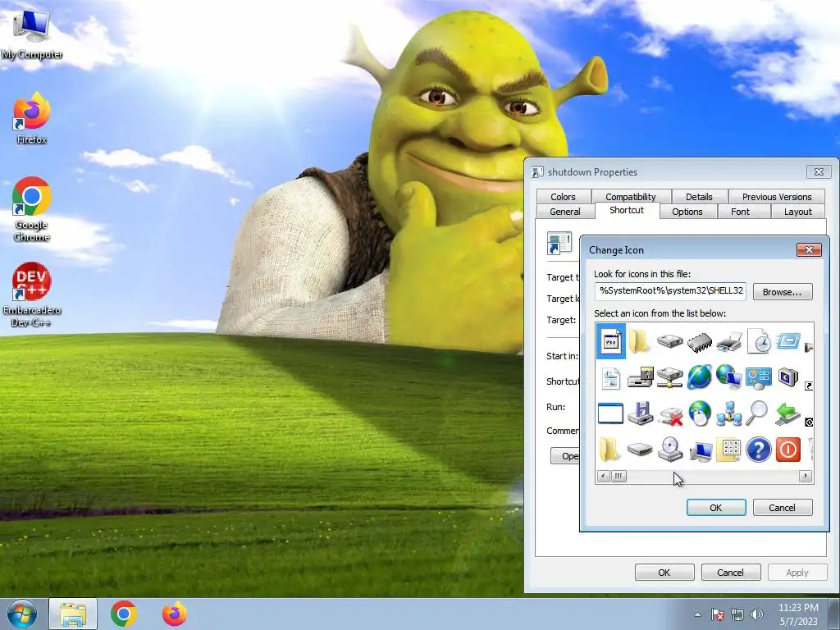
Task: Click the icon list left scroll arrow
Action: (x=603, y=476)
